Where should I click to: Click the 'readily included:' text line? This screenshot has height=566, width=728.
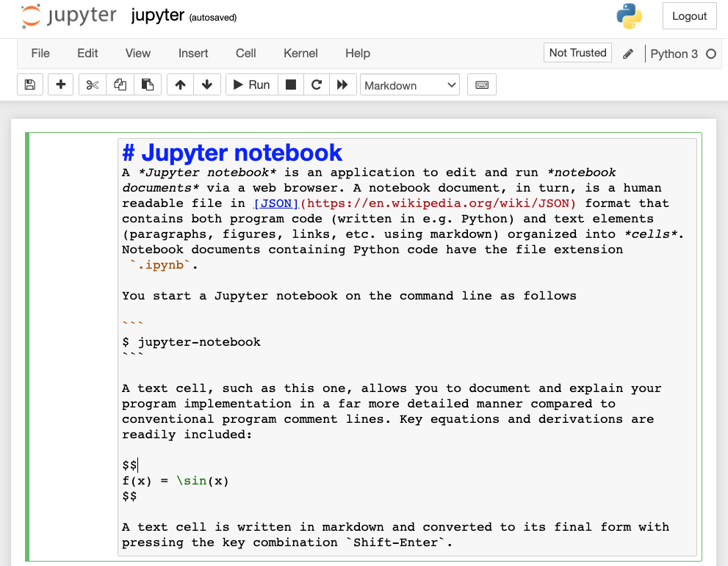coord(187,435)
